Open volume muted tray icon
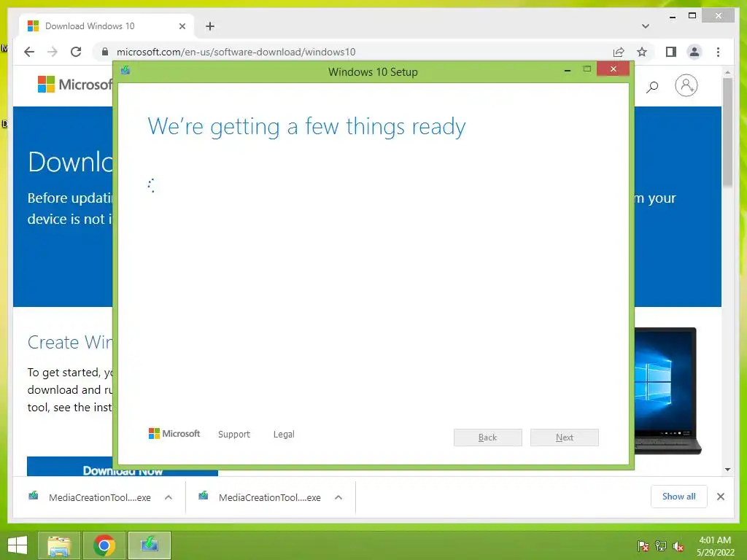Image resolution: width=747 pixels, height=560 pixels. (x=678, y=546)
